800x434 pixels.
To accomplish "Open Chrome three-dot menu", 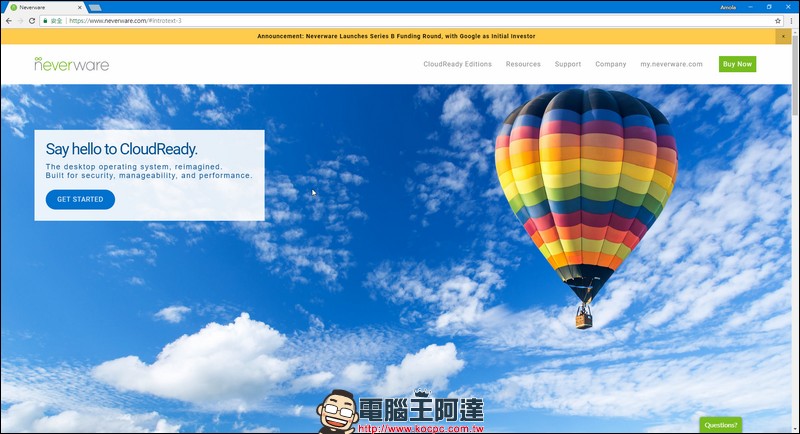I will pos(791,21).
